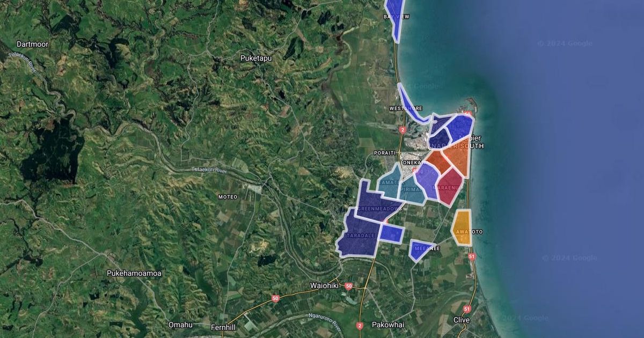This screenshot has width=644, height=338.
Task: Click the Puketapu place label
Action: [x=257, y=57]
